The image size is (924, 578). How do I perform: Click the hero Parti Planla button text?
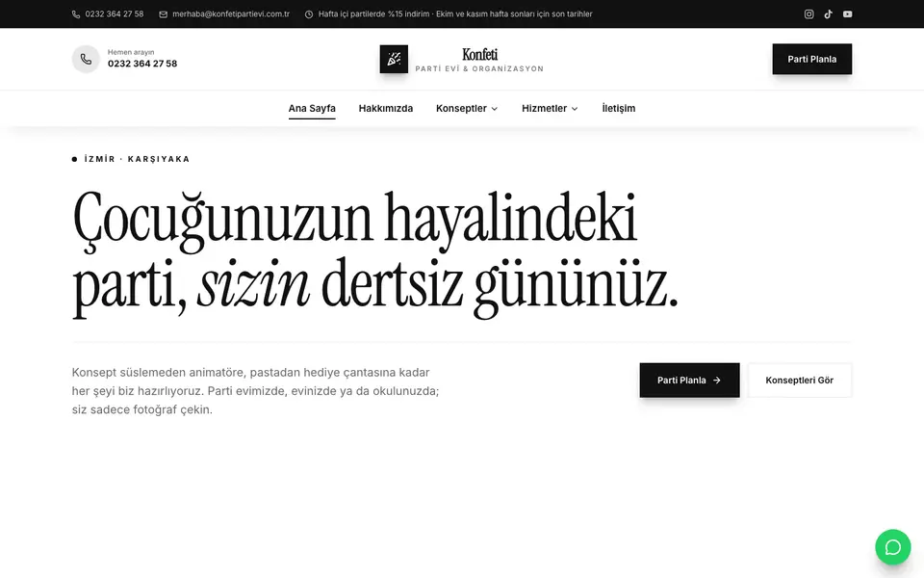681,381
